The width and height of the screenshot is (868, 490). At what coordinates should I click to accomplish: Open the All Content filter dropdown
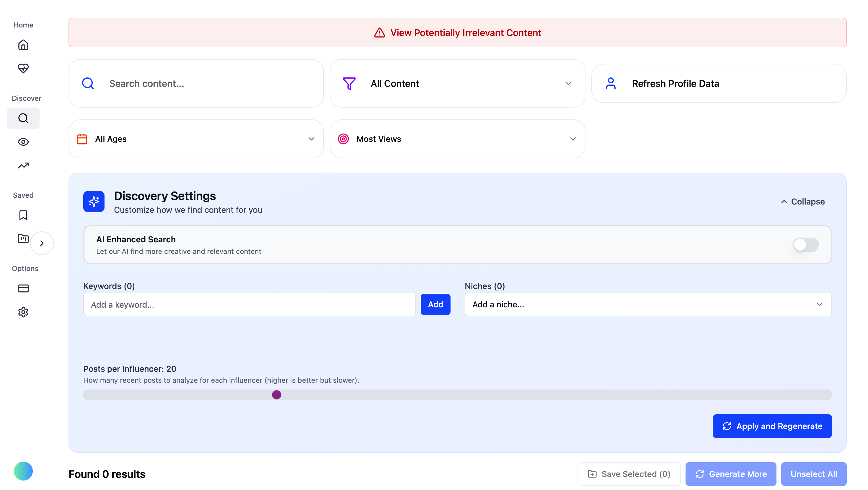click(457, 83)
